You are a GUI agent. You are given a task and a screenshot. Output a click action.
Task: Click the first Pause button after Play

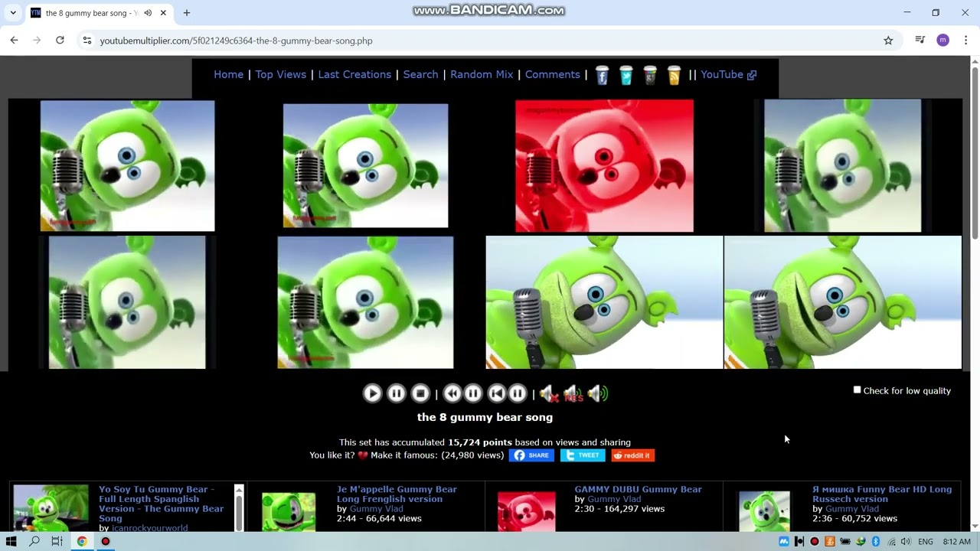pos(396,393)
